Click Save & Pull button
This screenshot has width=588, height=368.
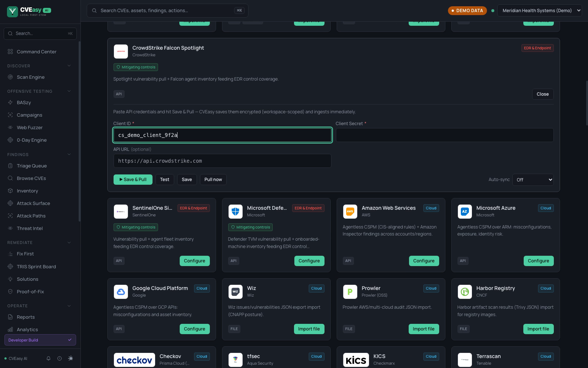tap(133, 180)
